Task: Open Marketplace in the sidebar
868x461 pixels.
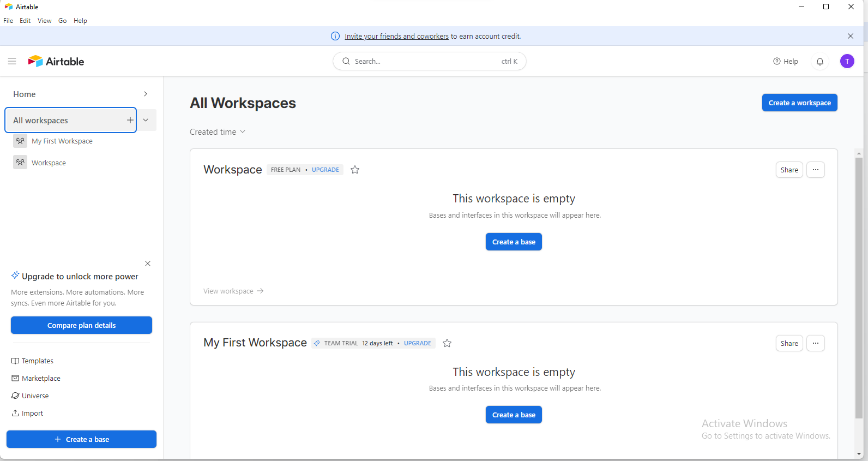Action: (x=36, y=379)
